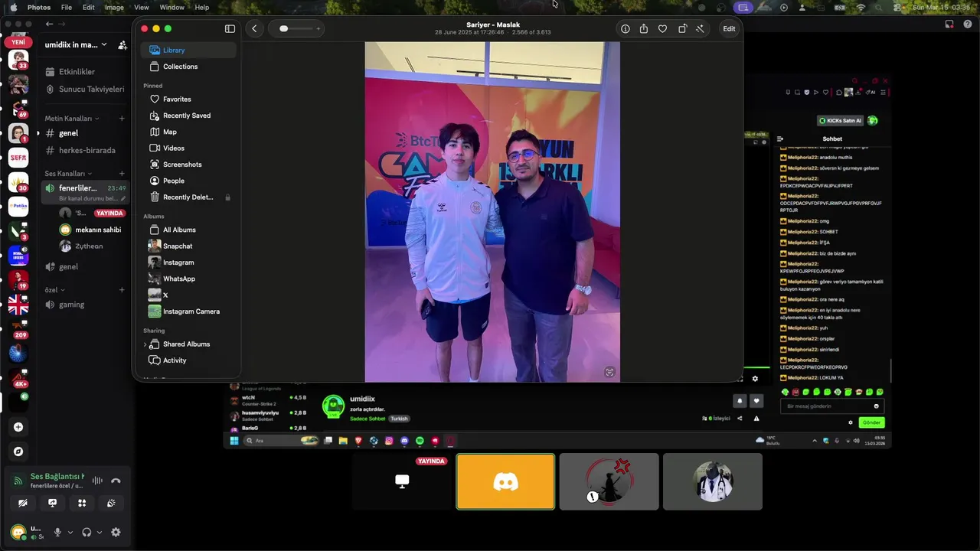Add channel to Metin Kanalları
This screenshot has width=980, height=551.
122,119
